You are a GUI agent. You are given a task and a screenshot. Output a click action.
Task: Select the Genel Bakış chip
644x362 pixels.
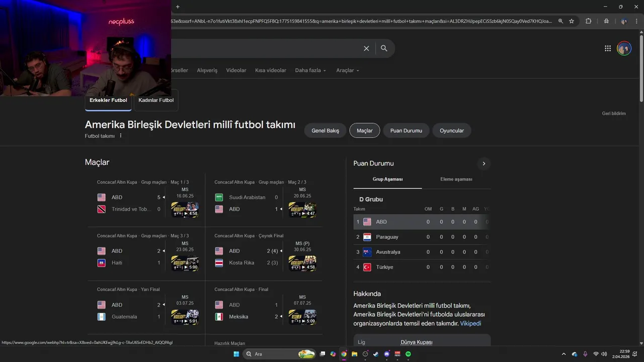tap(326, 131)
